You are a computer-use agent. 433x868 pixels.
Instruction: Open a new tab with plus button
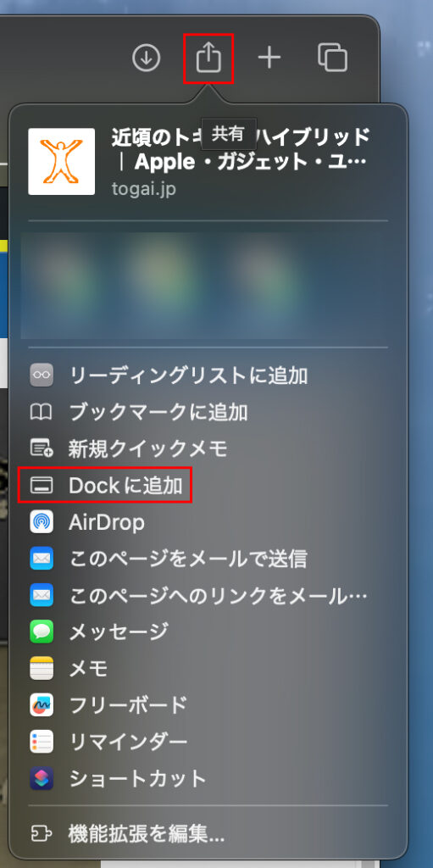coord(269,58)
